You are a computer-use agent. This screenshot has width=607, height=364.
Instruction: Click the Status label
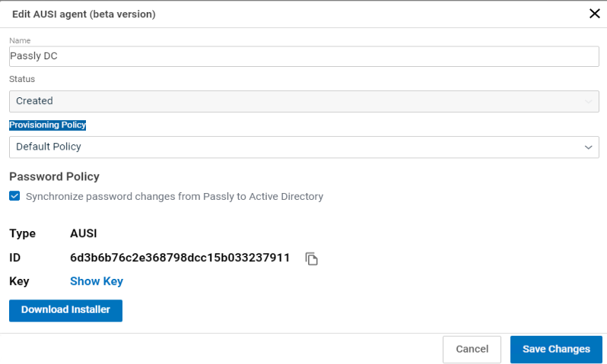(22, 79)
